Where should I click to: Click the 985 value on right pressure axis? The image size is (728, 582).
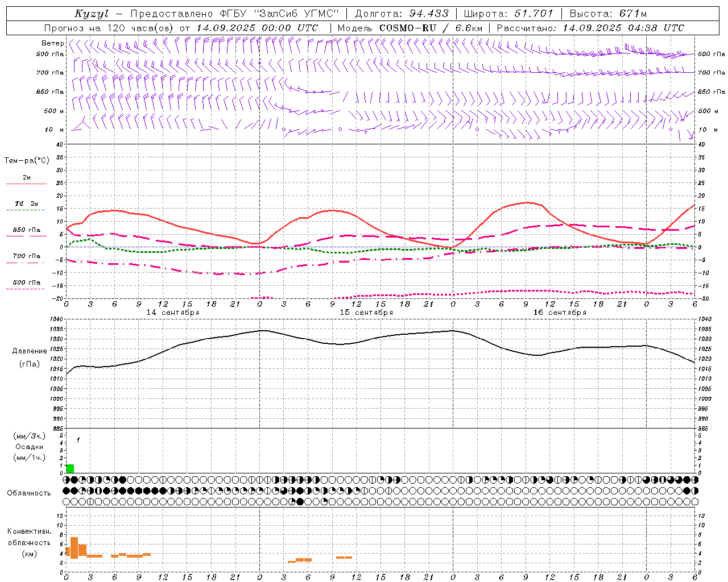[704, 429]
